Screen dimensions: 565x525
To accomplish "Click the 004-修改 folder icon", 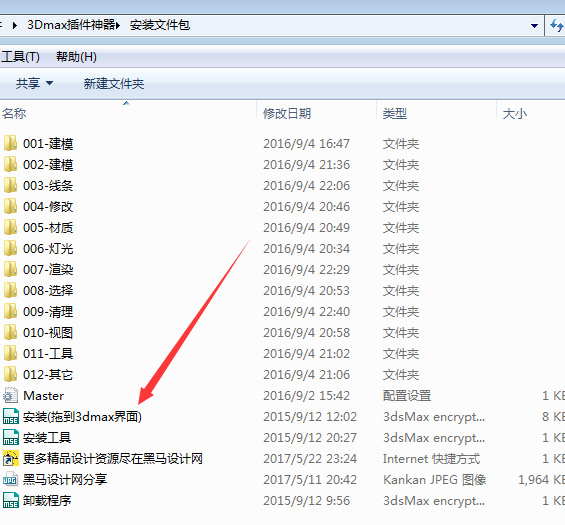I will tap(10, 206).
